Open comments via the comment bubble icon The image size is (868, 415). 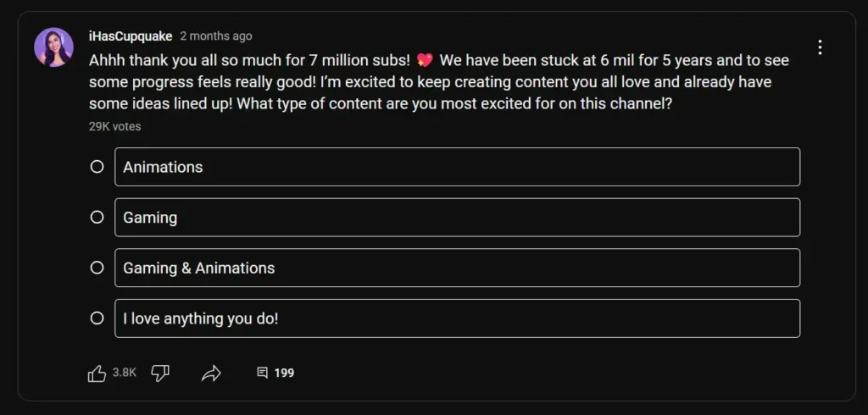pos(263,373)
